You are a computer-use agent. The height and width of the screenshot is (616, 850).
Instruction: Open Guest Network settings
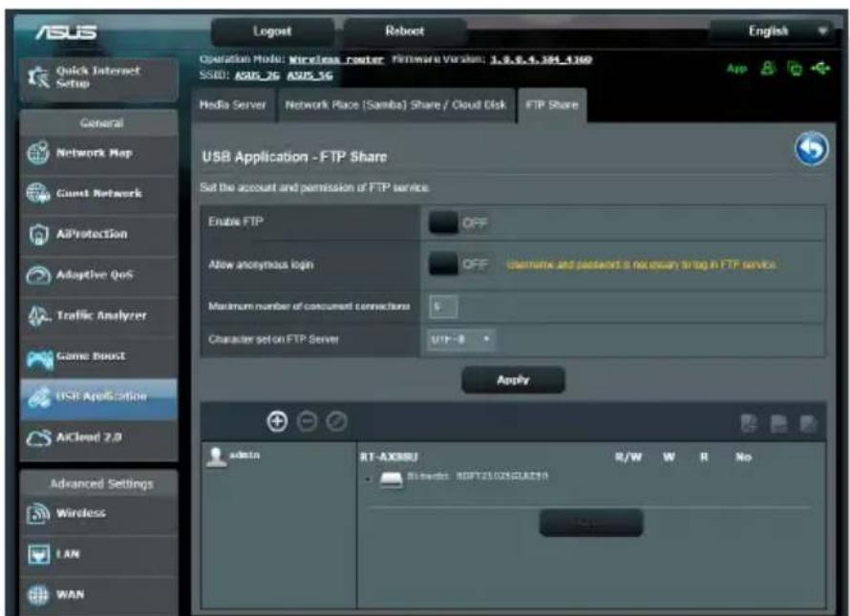pos(98,194)
